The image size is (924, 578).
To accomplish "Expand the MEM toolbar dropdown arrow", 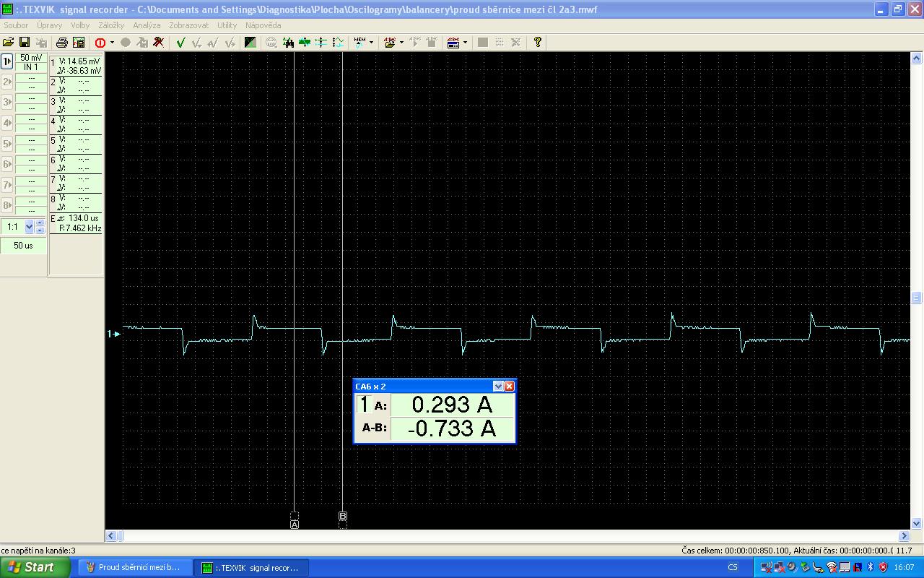I will coord(371,43).
